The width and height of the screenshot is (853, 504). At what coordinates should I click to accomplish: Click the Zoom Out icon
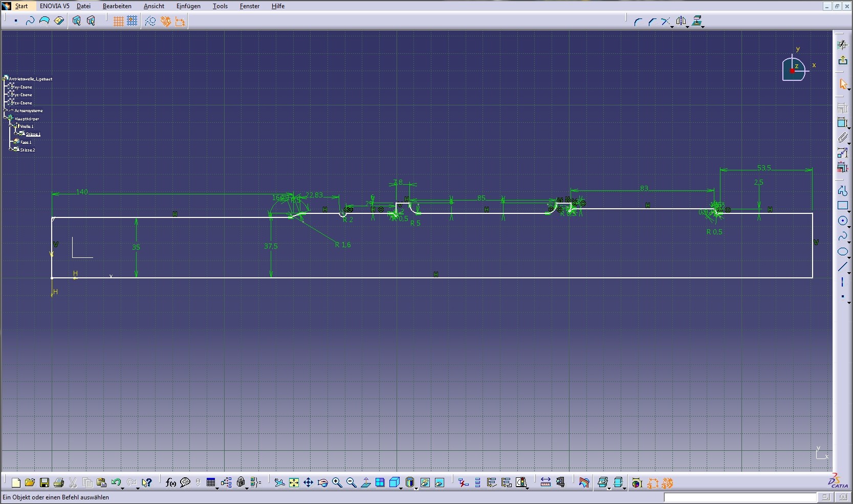pos(351,483)
